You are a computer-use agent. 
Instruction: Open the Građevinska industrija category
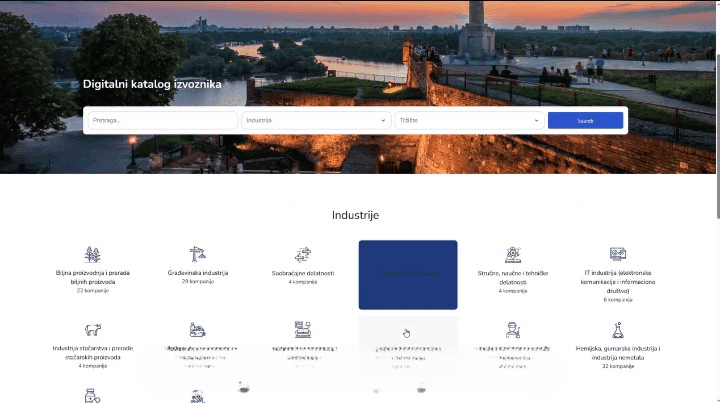pyautogui.click(x=197, y=273)
